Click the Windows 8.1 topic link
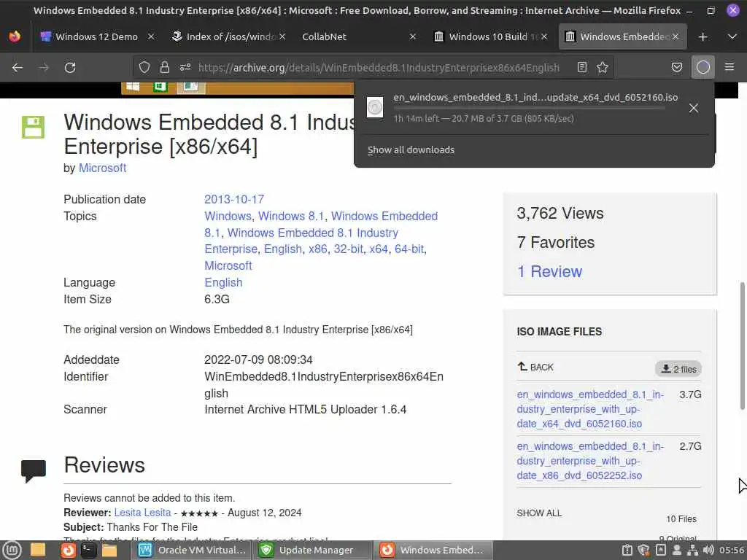 pos(290,216)
